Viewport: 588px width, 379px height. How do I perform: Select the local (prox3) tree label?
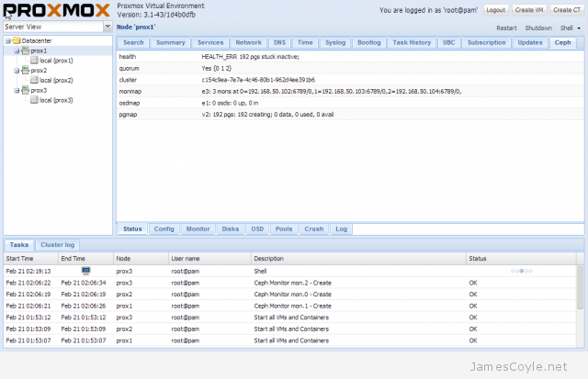[56, 100]
